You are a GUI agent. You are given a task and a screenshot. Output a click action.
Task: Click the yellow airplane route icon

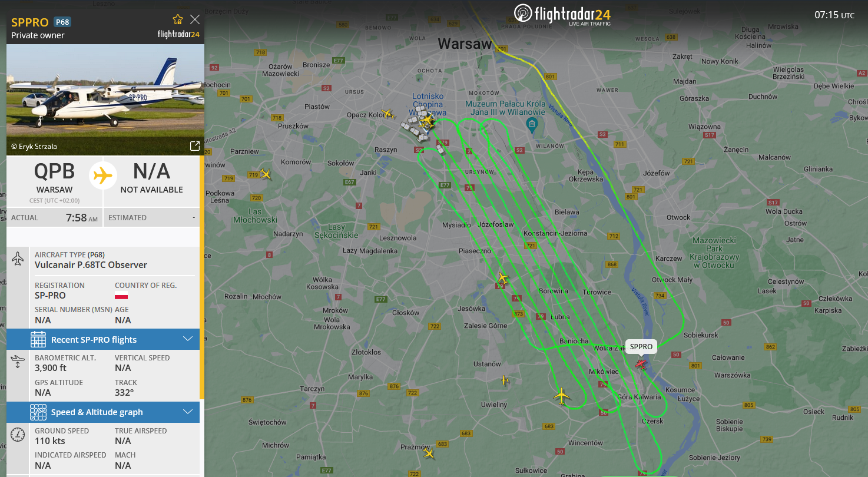103,175
